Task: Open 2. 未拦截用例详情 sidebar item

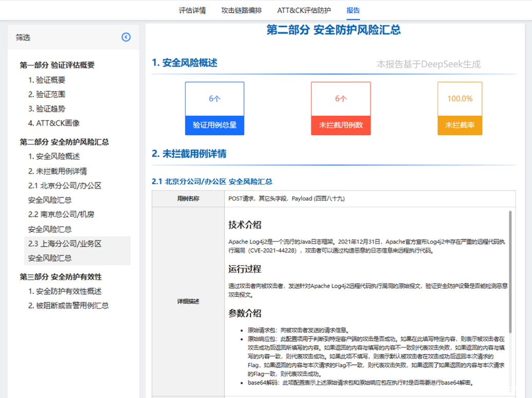Action: click(57, 171)
